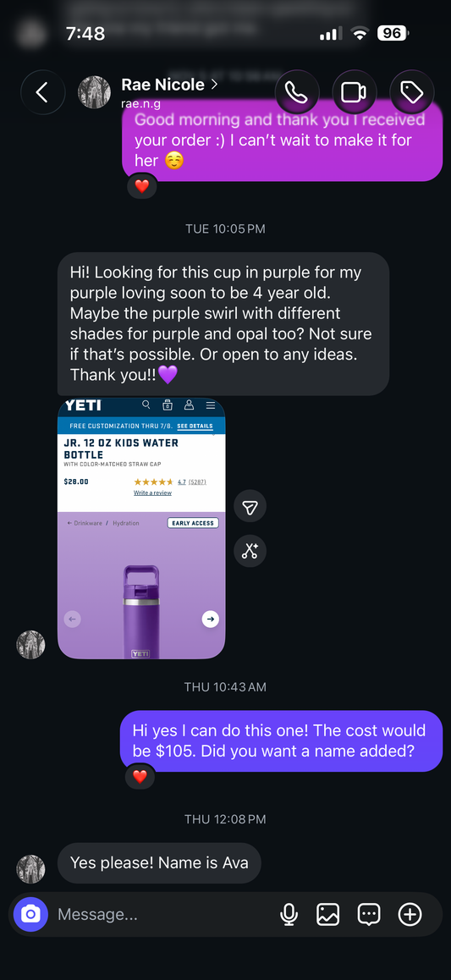Image resolution: width=451 pixels, height=980 pixels.
Task: Select the 'Yes please! Name is Ava' message
Action: 159,863
